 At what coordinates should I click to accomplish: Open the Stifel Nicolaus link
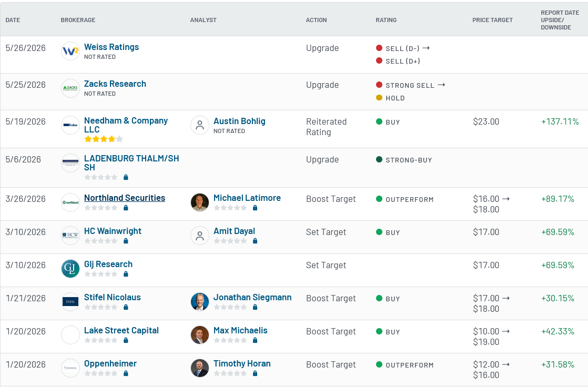pos(113,297)
